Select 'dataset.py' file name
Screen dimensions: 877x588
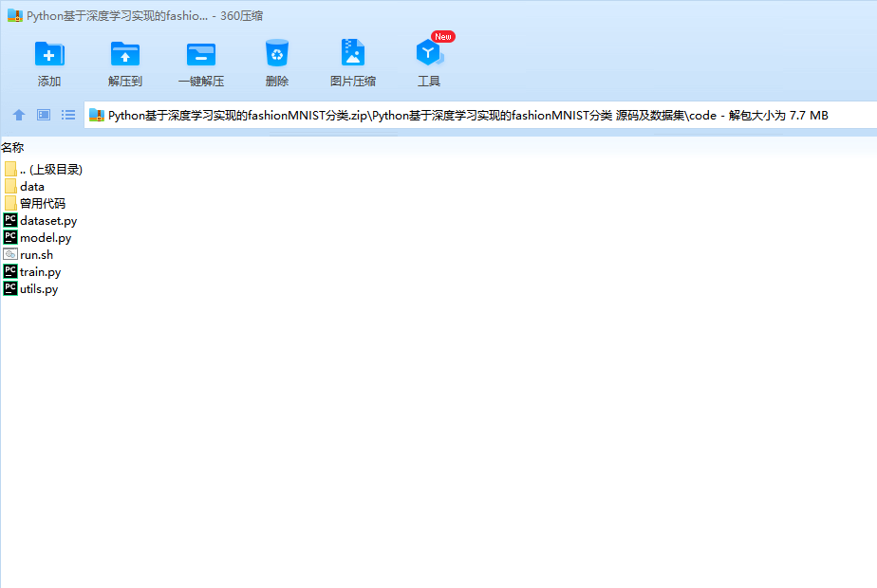(x=48, y=221)
